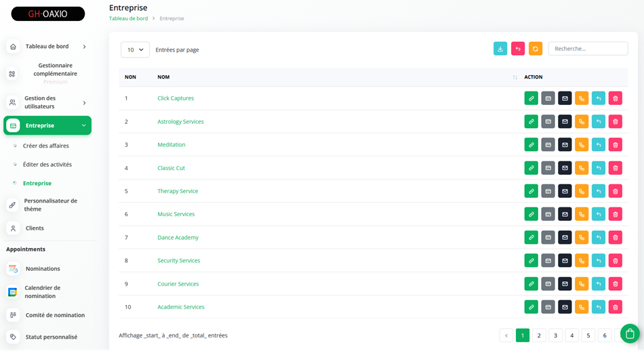Screen dimensions: 644x353
Task: Click the gray card icon for Astrology Services
Action: [548, 121]
